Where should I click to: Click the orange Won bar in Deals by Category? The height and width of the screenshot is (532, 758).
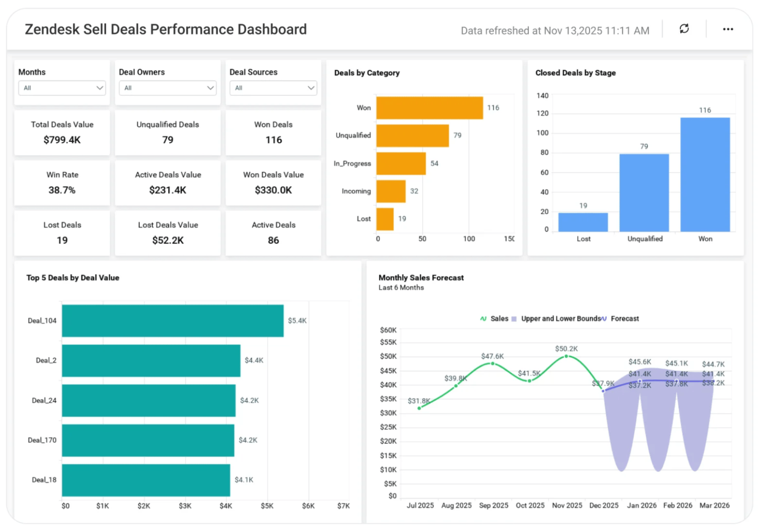(430, 108)
